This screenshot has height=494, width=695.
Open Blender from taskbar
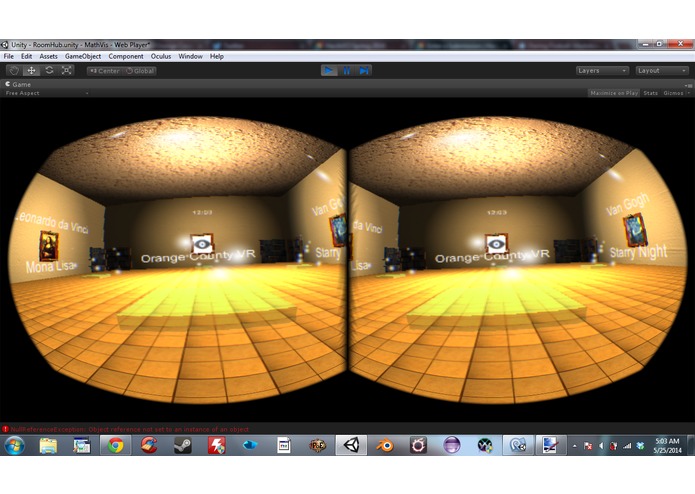[x=385, y=445]
